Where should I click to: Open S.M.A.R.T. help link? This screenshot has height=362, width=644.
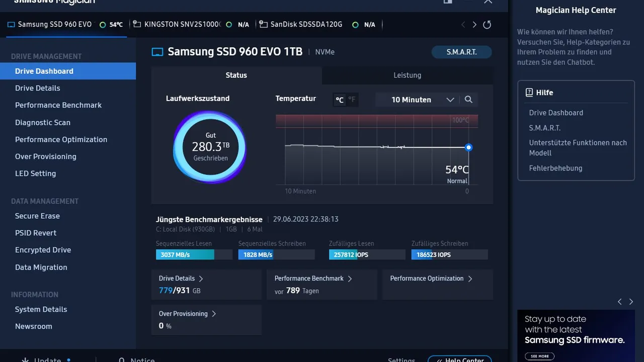545,128
